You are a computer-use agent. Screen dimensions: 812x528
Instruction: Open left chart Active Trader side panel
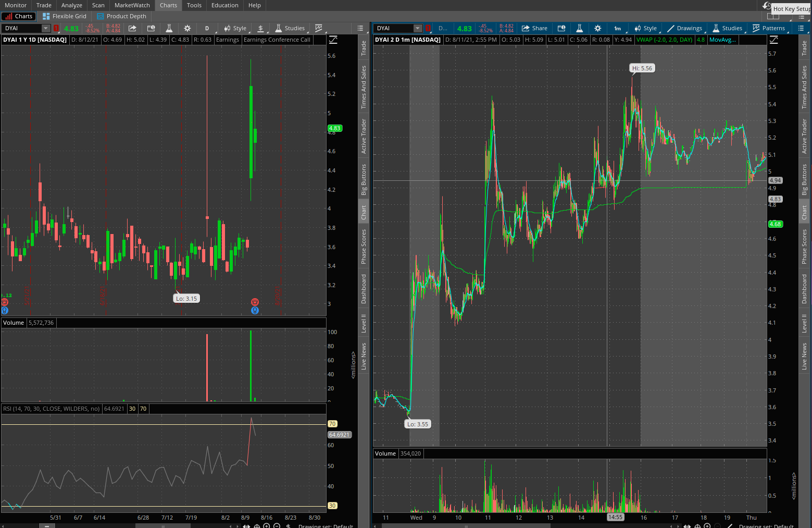(364, 137)
